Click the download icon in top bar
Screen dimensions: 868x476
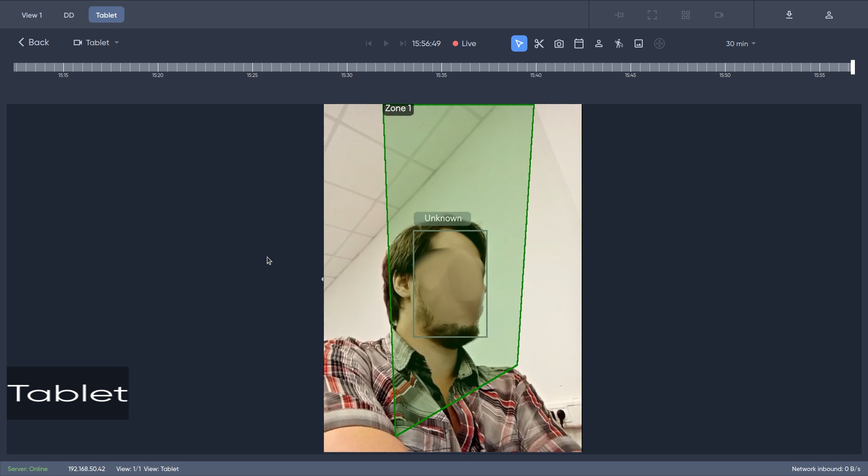click(789, 15)
